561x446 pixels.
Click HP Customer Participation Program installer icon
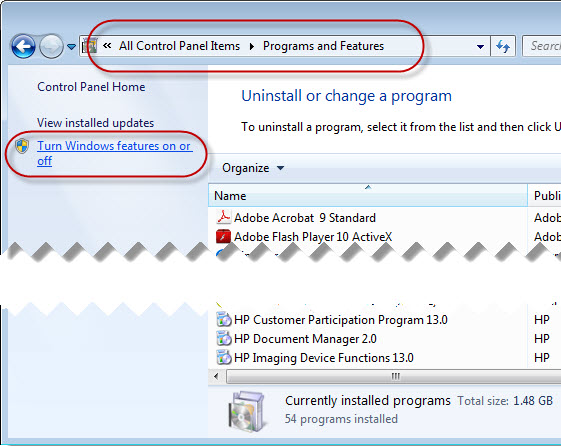[224, 319]
